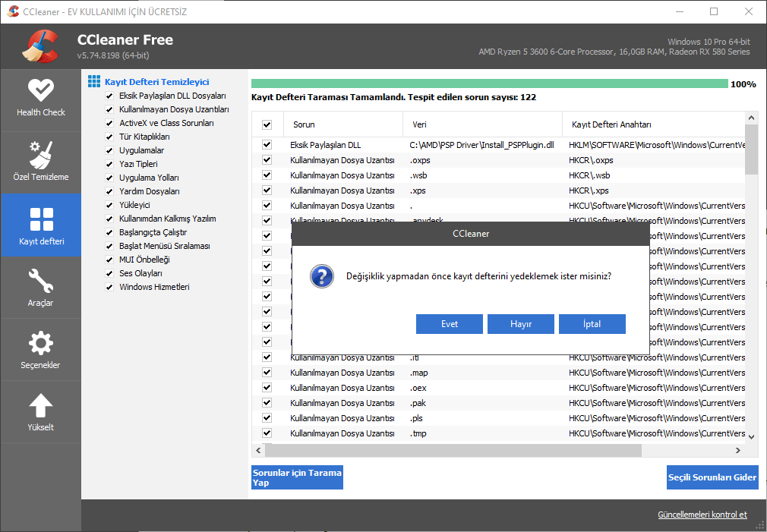The image size is (767, 532).
Task: Disable the Windows Hizmetleri checkbox
Action: click(x=109, y=288)
